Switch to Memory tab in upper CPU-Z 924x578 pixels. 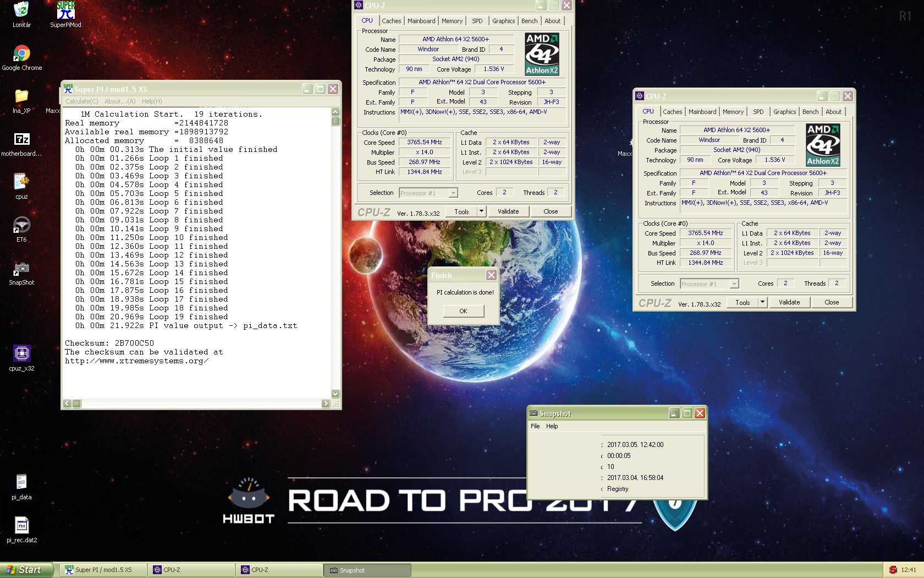(x=452, y=21)
